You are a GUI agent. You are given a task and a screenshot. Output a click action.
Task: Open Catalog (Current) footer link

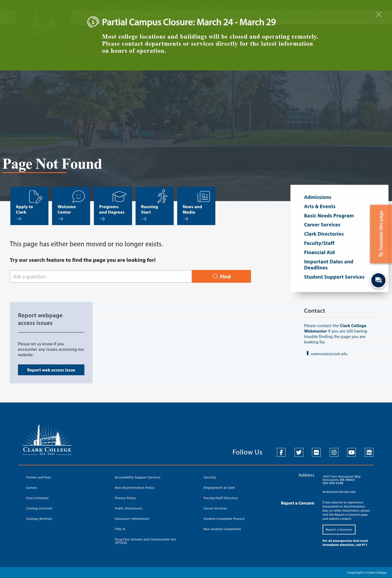pyautogui.click(x=39, y=508)
